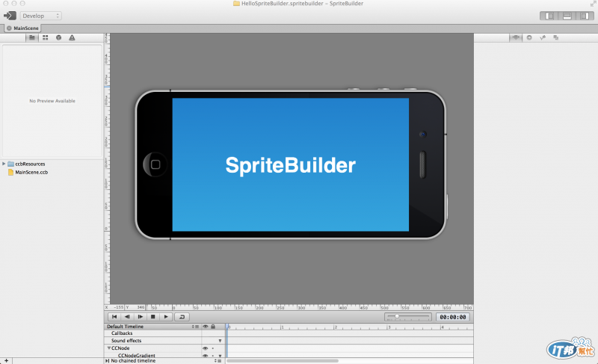Click the Publish arrow icon in toolbar
This screenshot has width=598, height=364.
10,16
